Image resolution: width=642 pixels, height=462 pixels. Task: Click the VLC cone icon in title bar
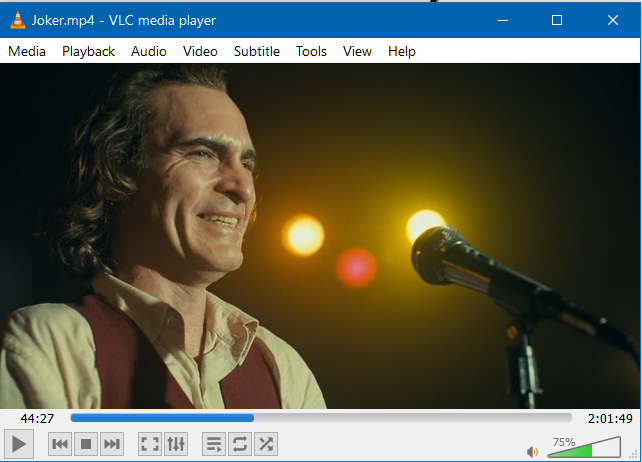[x=17, y=20]
